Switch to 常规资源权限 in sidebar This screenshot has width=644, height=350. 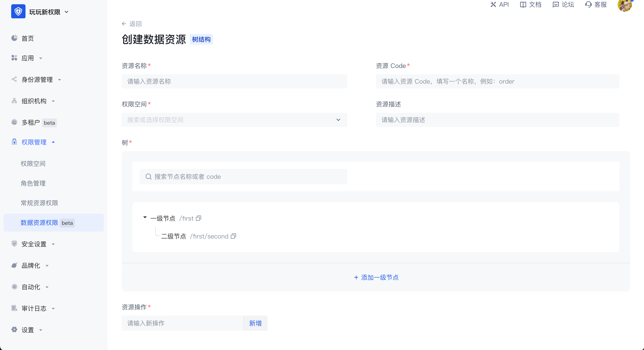pos(39,203)
